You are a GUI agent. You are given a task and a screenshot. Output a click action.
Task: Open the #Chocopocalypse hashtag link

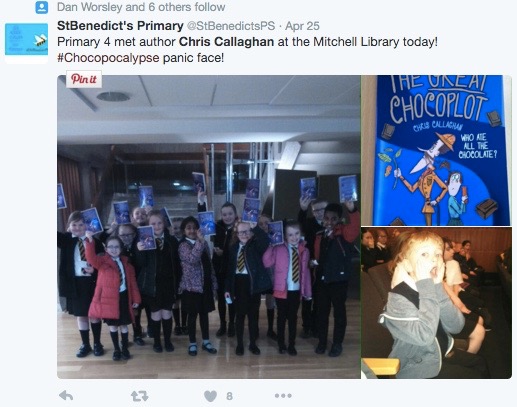(x=108, y=58)
